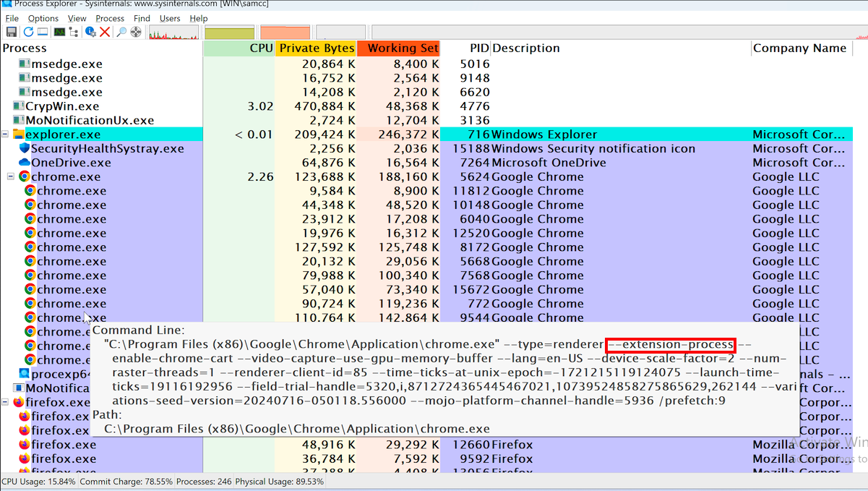Viewport: 868px width, 491px height.
Task: Click the Refresh Now toolbar icon
Action: point(28,32)
